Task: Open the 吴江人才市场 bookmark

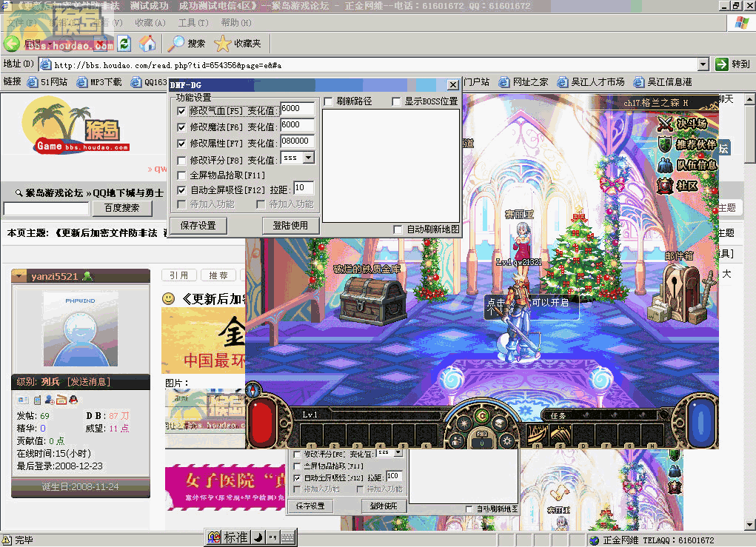Action: point(591,82)
